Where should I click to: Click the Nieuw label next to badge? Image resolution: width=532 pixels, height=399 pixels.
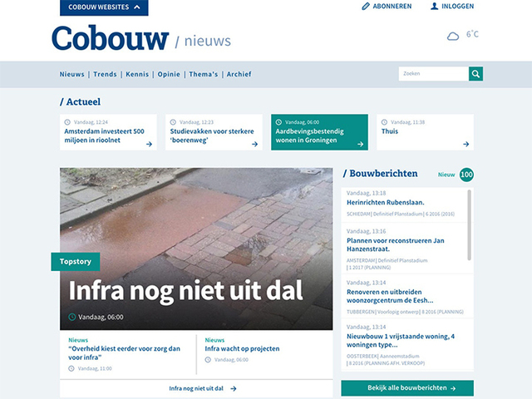click(446, 175)
